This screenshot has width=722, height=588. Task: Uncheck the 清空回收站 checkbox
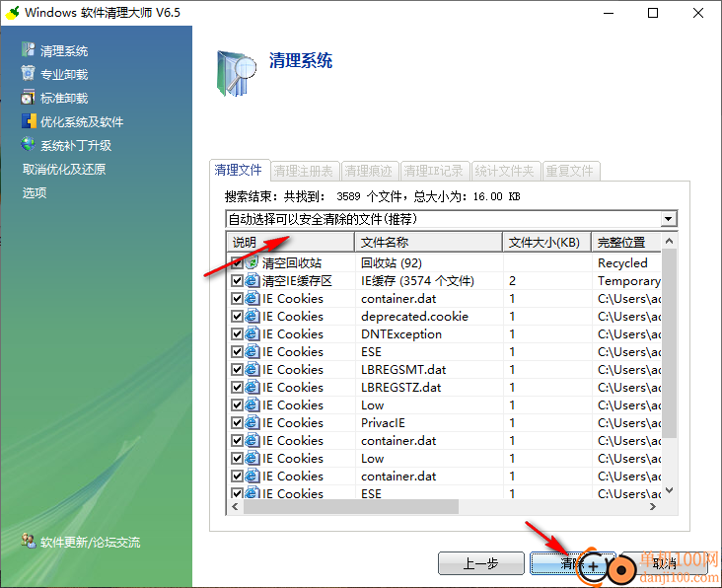(237, 262)
